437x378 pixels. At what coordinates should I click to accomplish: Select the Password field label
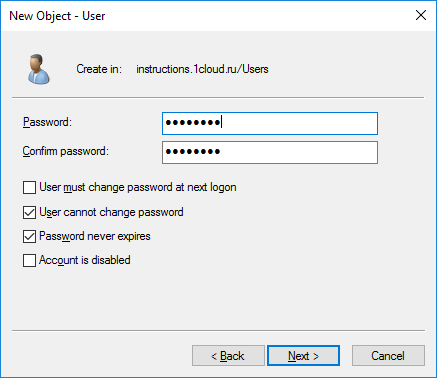point(47,122)
